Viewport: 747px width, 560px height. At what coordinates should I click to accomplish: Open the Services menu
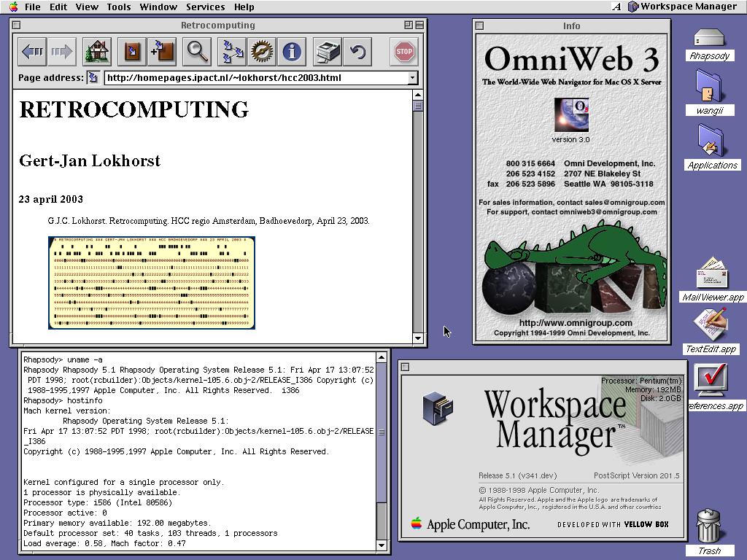[205, 7]
